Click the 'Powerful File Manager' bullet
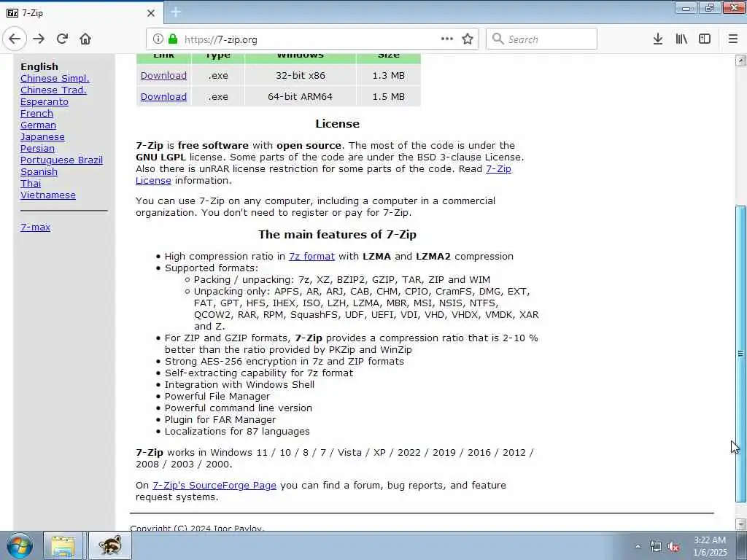 pos(217,396)
